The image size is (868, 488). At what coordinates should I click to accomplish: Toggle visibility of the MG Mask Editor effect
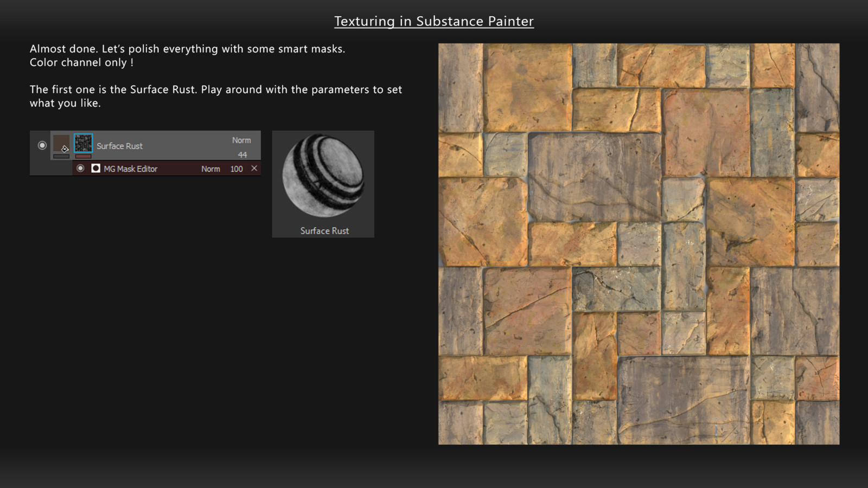pyautogui.click(x=80, y=169)
